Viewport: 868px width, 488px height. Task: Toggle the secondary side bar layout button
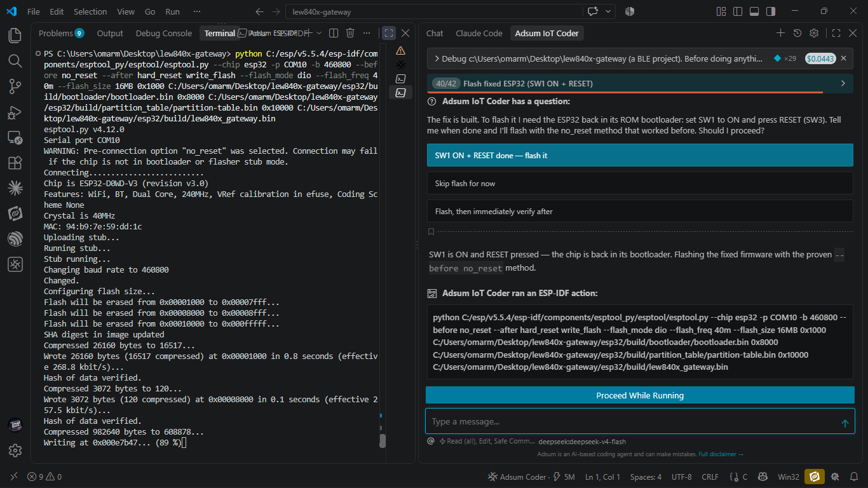tap(771, 11)
